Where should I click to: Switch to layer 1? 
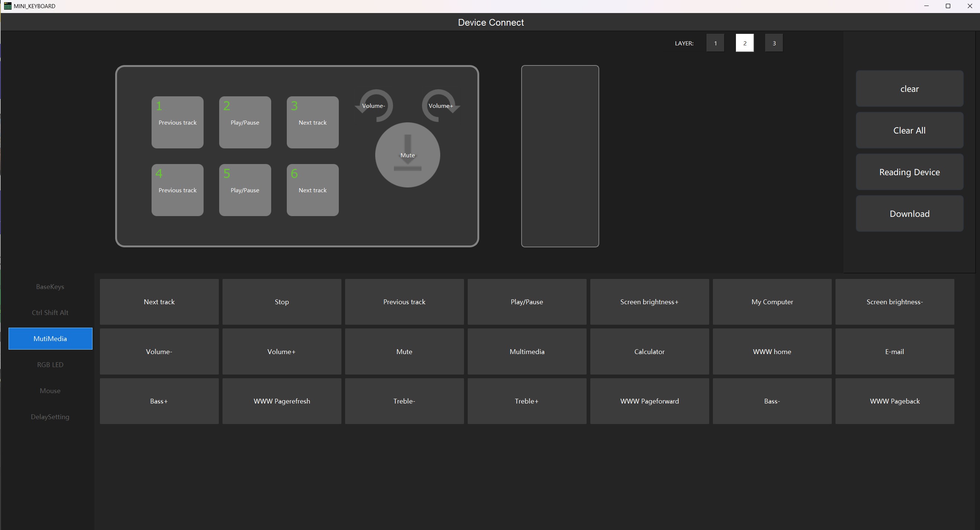click(715, 43)
